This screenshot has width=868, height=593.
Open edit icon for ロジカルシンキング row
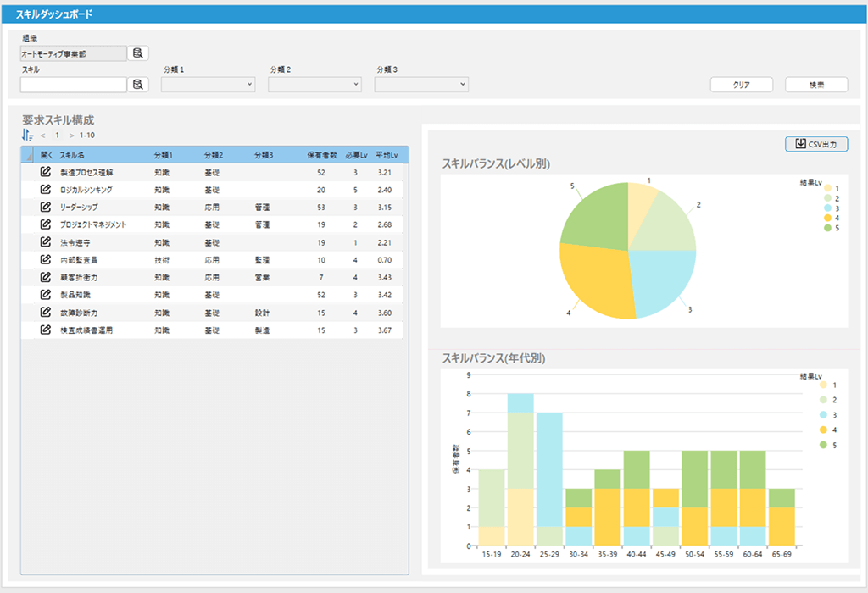(46, 190)
